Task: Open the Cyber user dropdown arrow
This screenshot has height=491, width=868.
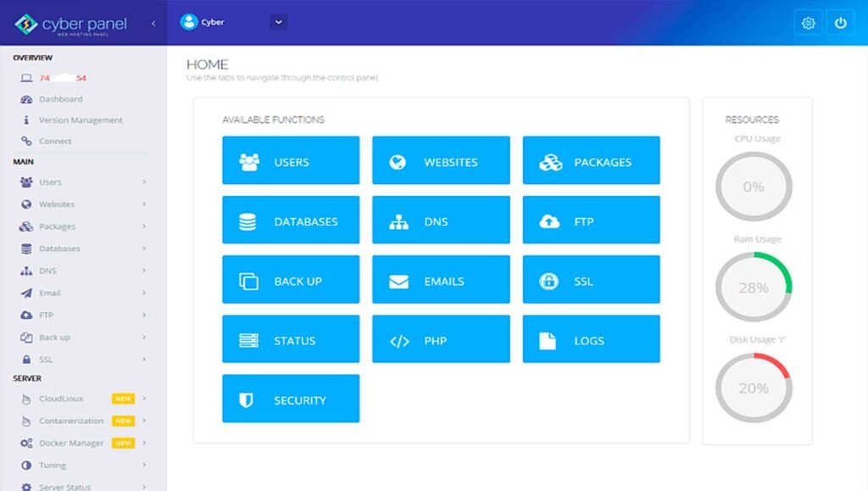Action: coord(278,22)
